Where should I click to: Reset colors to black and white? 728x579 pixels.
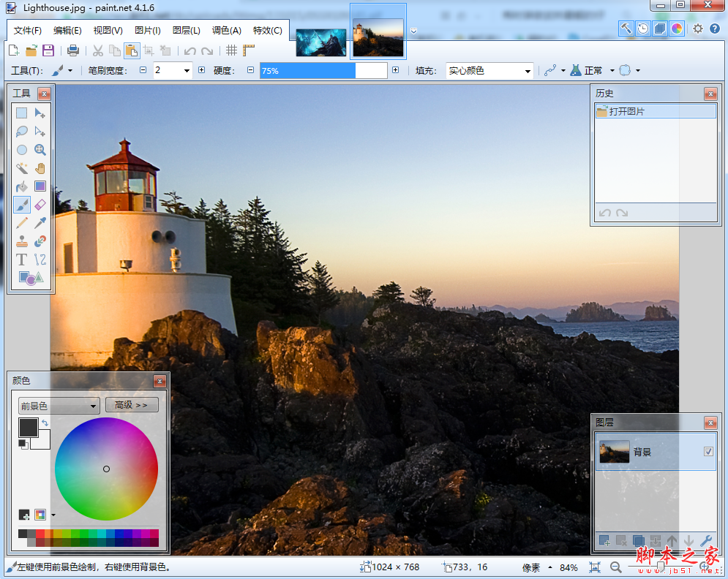pyautogui.click(x=23, y=444)
